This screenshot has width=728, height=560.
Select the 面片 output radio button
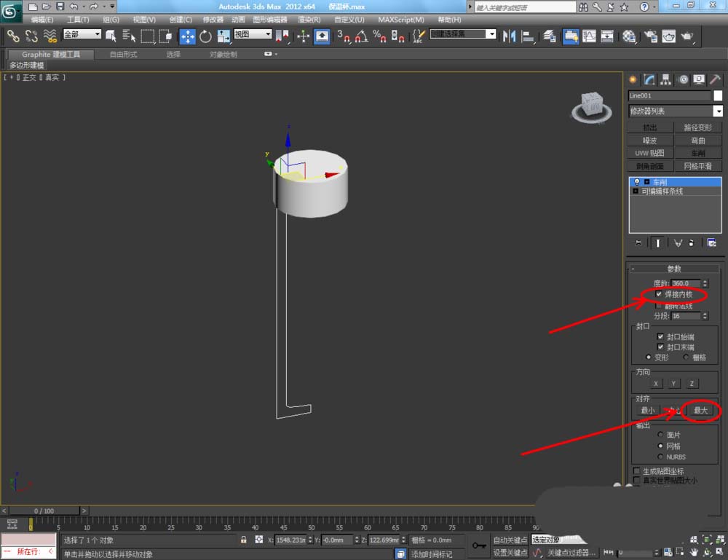[x=660, y=435]
